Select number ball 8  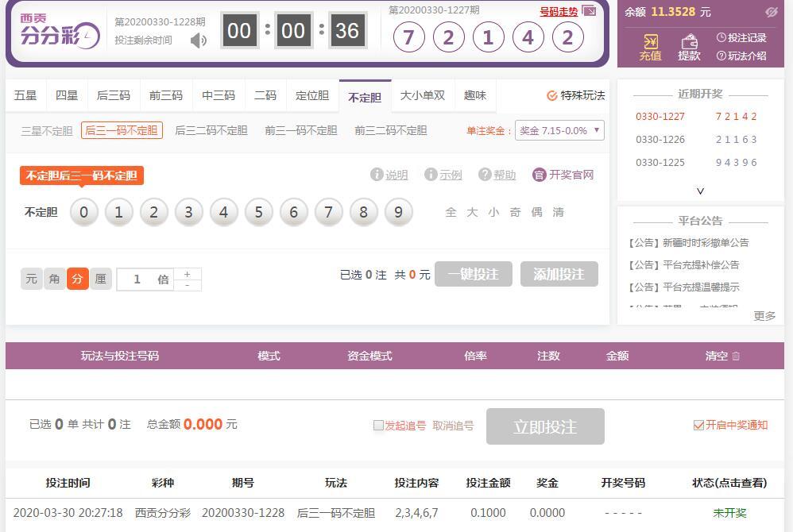[363, 212]
